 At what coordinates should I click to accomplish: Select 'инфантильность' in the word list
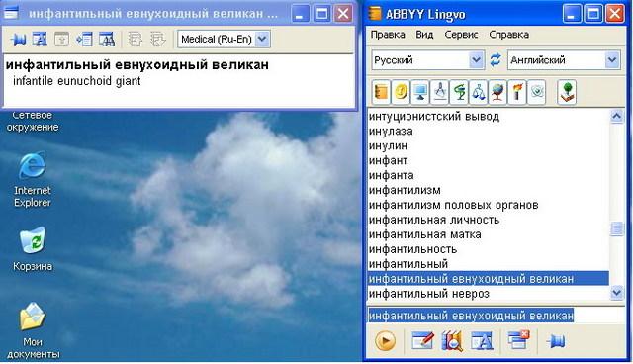[488, 249]
